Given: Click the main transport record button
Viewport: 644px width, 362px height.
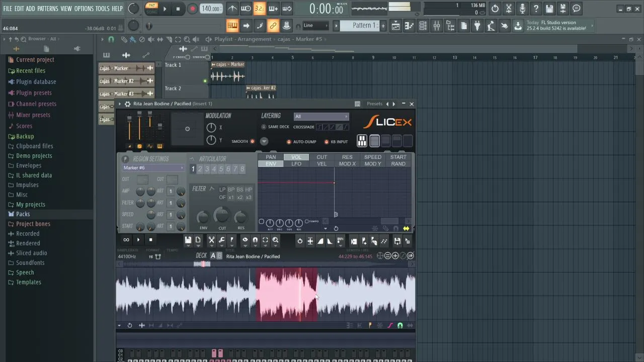Looking at the screenshot, I should point(192,9).
